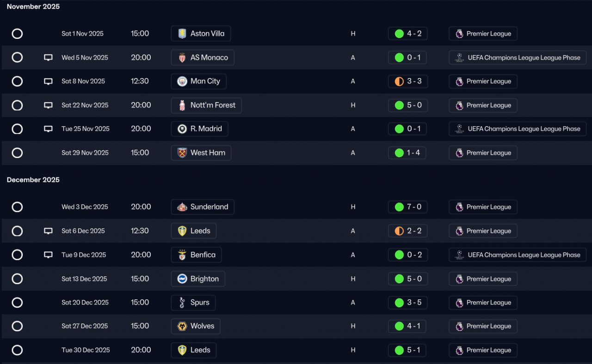Image resolution: width=592 pixels, height=364 pixels.
Task: Click the TV icon on Nott'm Forest row
Action: point(48,105)
